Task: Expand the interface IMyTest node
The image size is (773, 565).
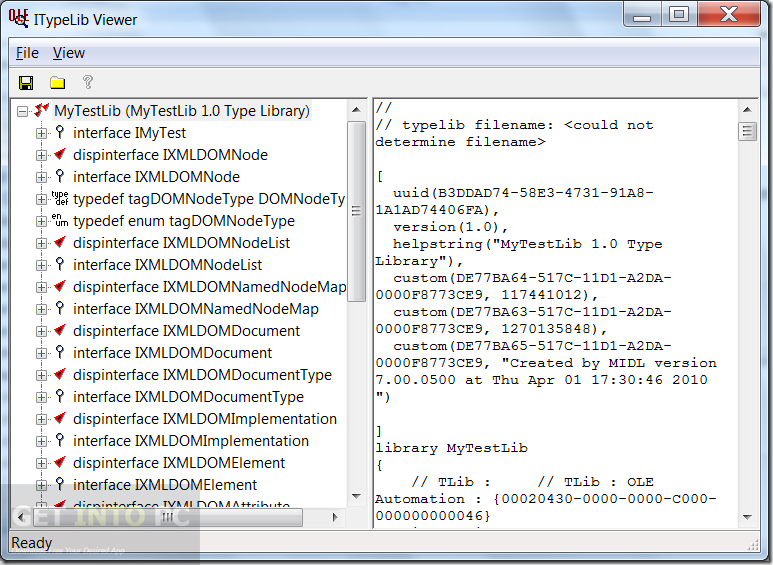Action: pyautogui.click(x=41, y=133)
